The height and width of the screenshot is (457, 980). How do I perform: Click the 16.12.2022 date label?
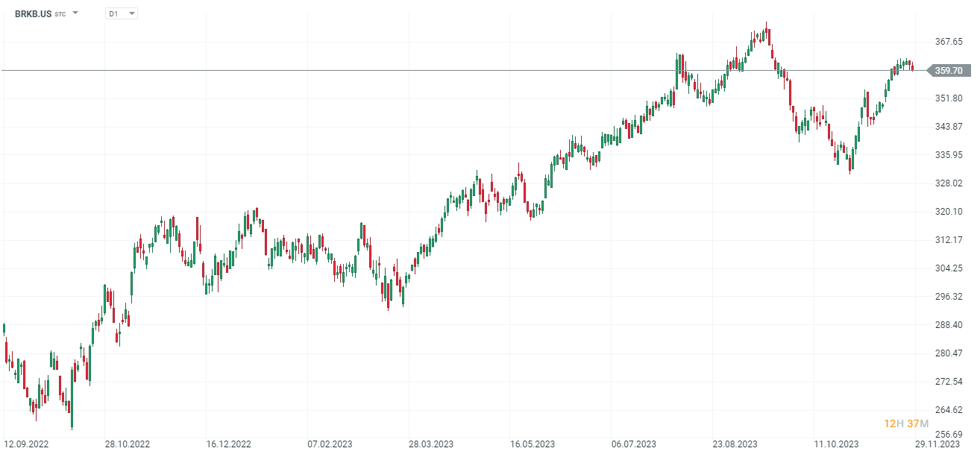(229, 444)
